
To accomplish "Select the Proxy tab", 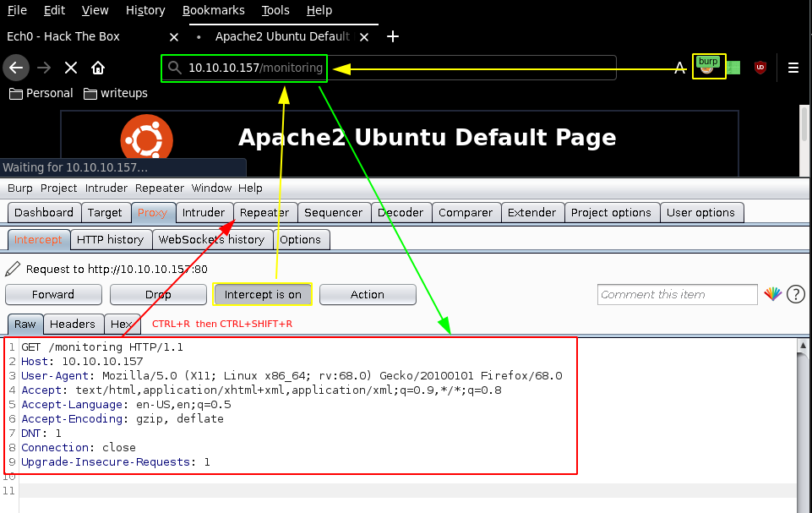I will [x=152, y=212].
